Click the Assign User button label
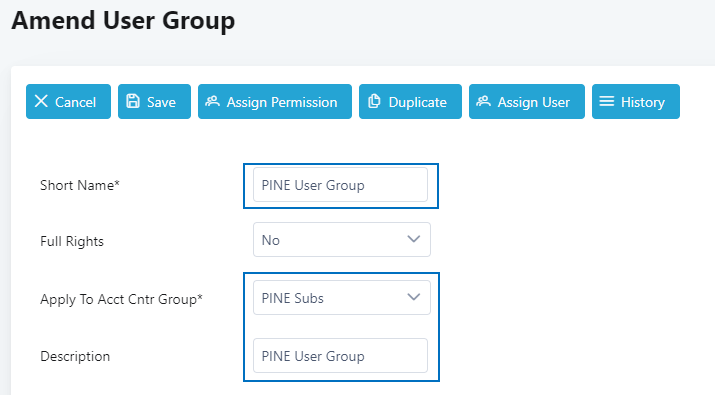This screenshot has width=715, height=395. (x=534, y=102)
